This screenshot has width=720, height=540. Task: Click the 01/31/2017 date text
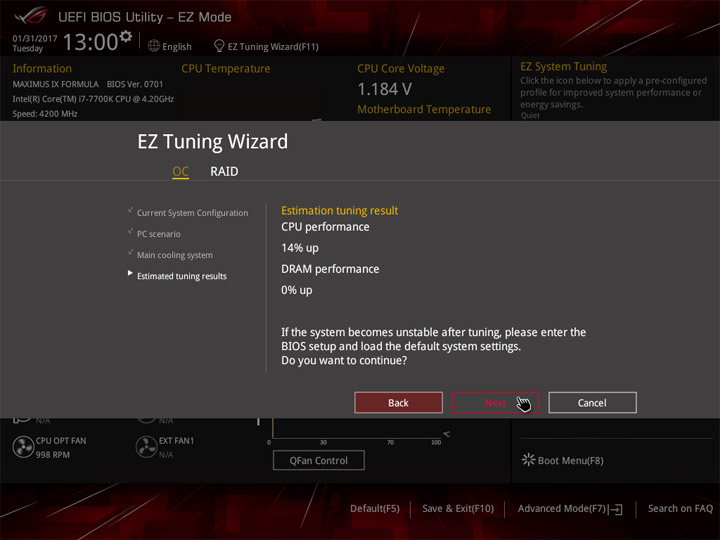coord(35,38)
